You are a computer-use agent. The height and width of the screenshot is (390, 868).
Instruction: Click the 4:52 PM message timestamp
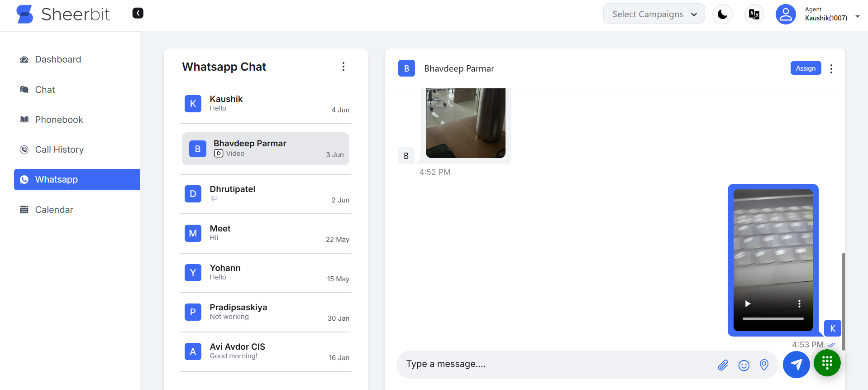[x=435, y=172]
